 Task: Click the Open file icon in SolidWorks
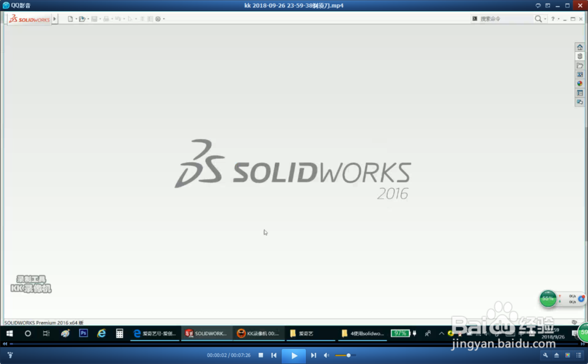[x=82, y=19]
